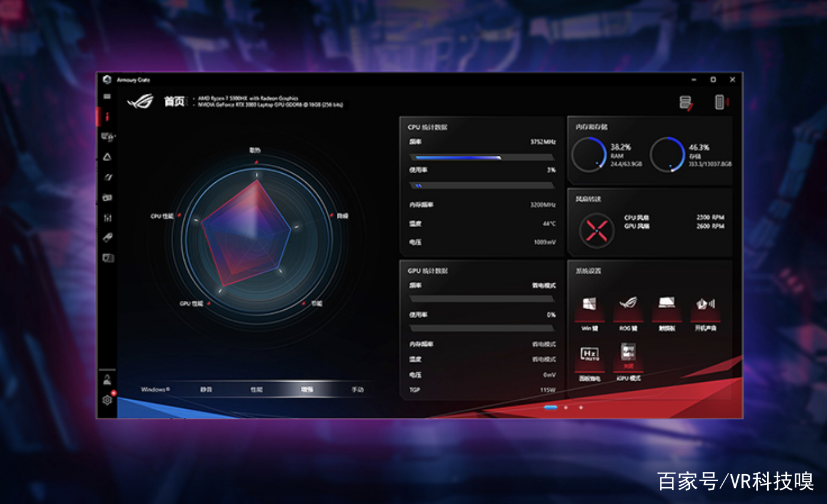Image resolution: width=827 pixels, height=504 pixels.
Task: Open the Settings gear icon
Action: click(107, 400)
